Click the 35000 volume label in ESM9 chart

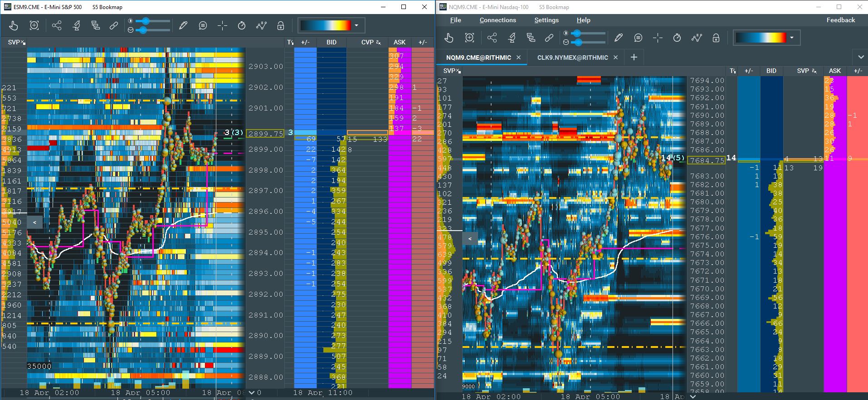click(39, 366)
